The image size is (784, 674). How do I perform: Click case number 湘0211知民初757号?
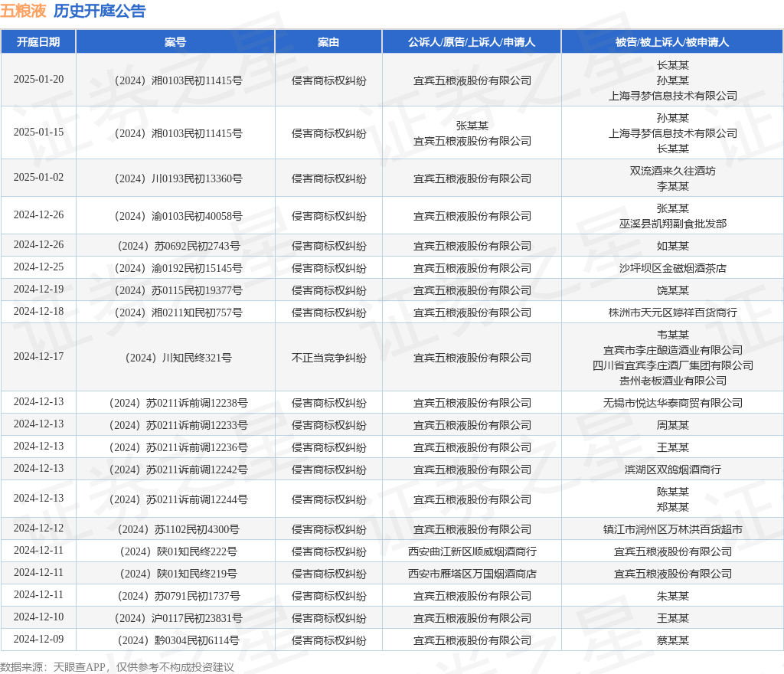tap(178, 312)
